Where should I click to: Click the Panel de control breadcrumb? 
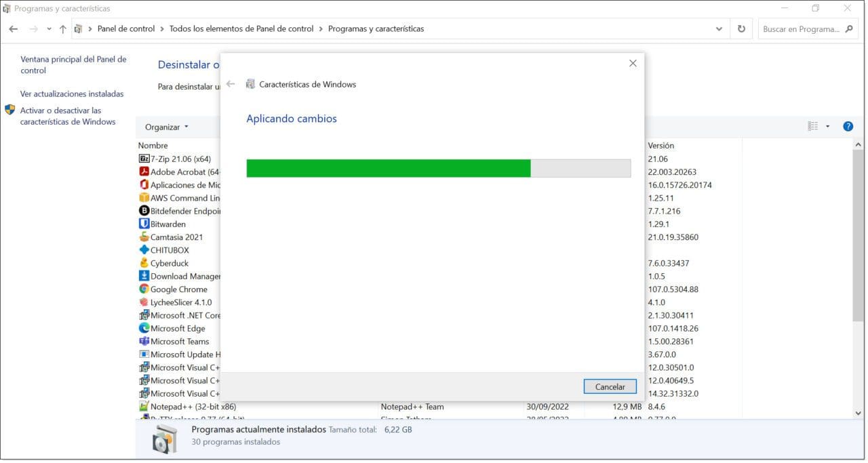[x=126, y=29]
